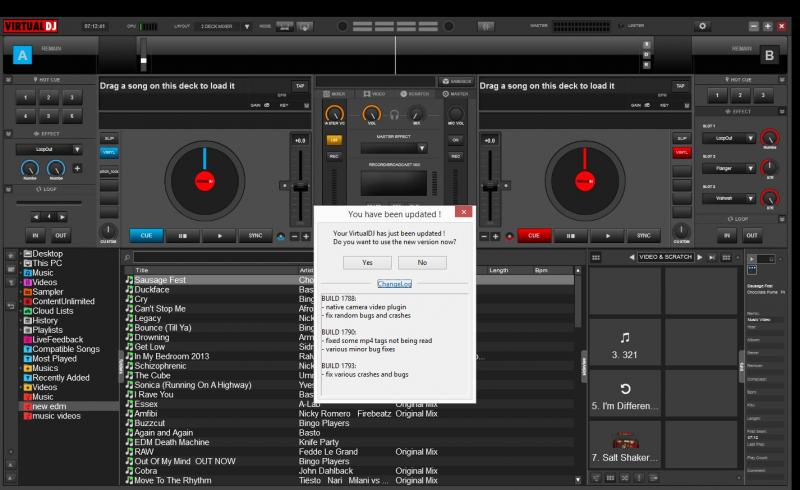Select Desktop folder in browser tree
The width and height of the screenshot is (800, 490).
click(x=47, y=254)
